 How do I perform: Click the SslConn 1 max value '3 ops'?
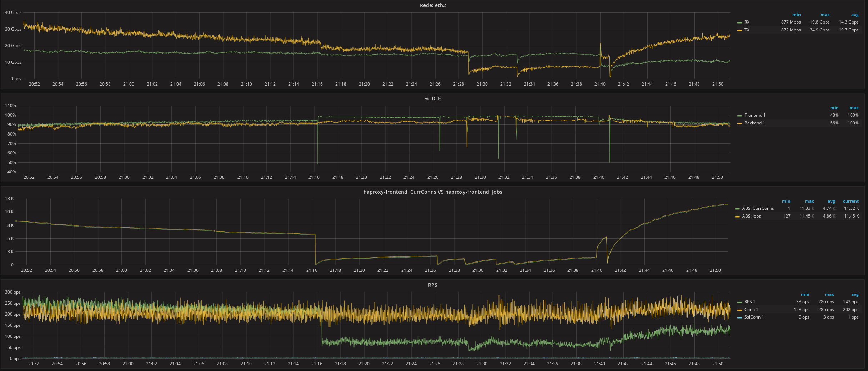pyautogui.click(x=828, y=317)
